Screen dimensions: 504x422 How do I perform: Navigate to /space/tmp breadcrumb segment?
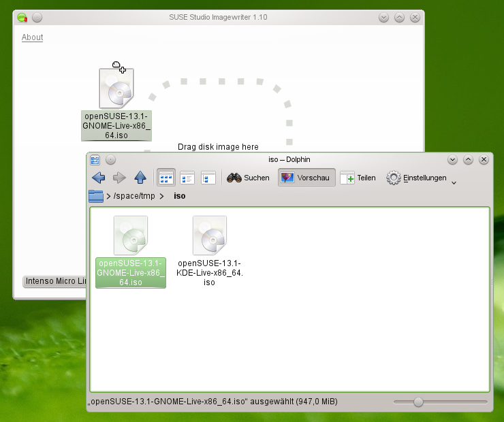[134, 196]
